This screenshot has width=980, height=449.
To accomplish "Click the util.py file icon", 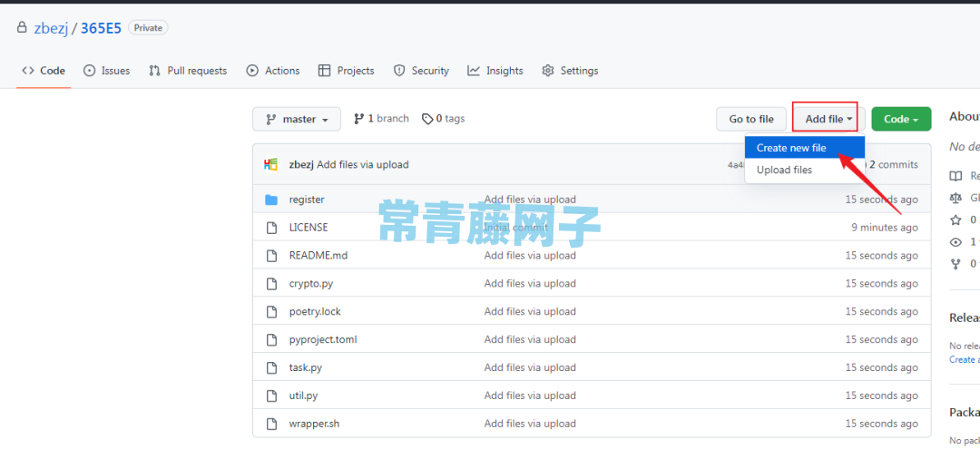I will (271, 395).
